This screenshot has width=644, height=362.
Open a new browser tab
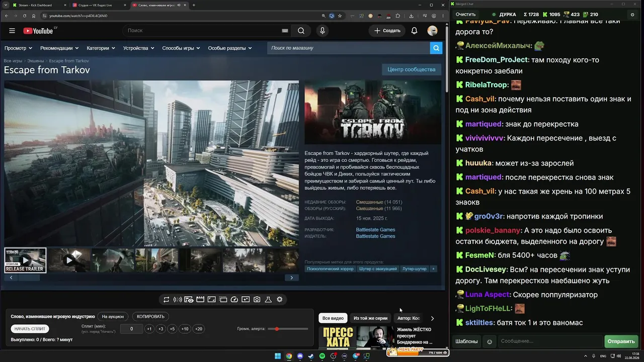(194, 5)
